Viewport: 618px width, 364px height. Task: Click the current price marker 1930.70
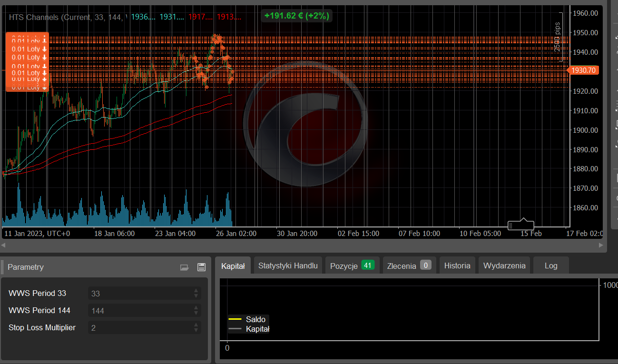coord(583,70)
